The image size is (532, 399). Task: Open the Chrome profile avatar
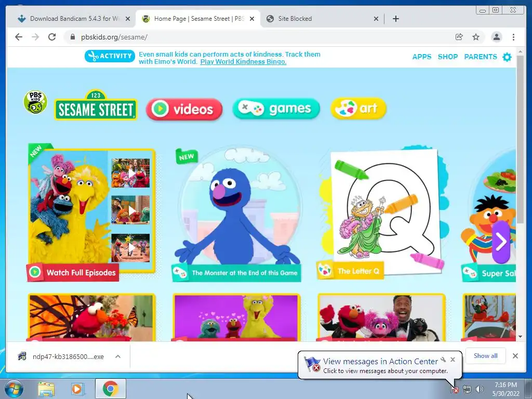pos(496,37)
